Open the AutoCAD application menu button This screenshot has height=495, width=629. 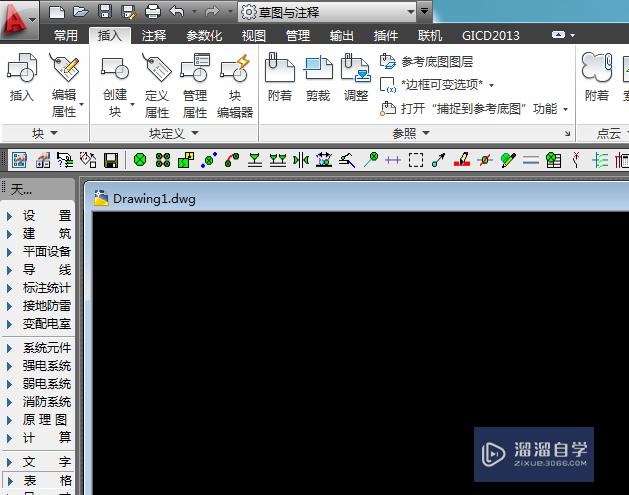pos(18,19)
